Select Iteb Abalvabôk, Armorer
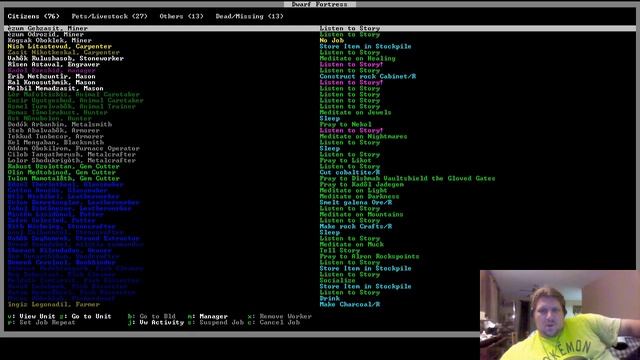Image resolution: width=640 pixels, height=360 pixels. click(x=53, y=131)
